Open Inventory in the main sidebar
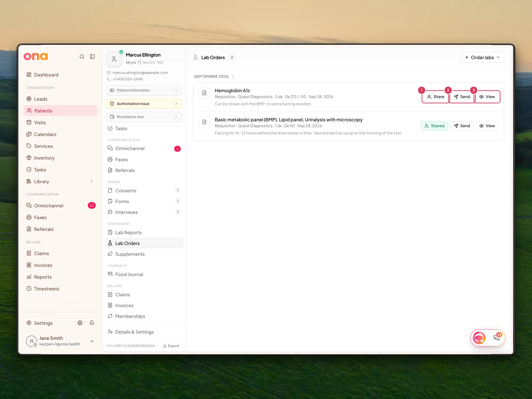This screenshot has height=399, width=532. click(x=60, y=158)
